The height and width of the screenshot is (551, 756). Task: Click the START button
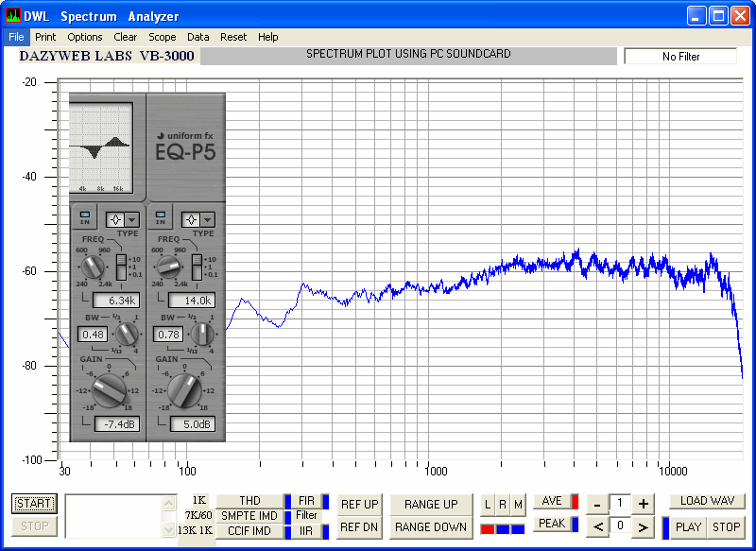pos(34,504)
